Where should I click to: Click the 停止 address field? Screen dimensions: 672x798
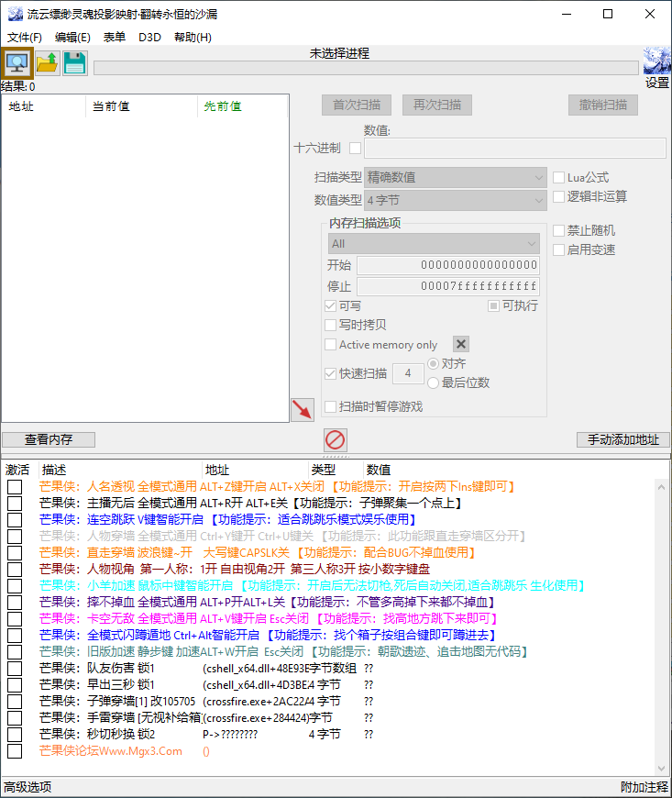point(448,286)
